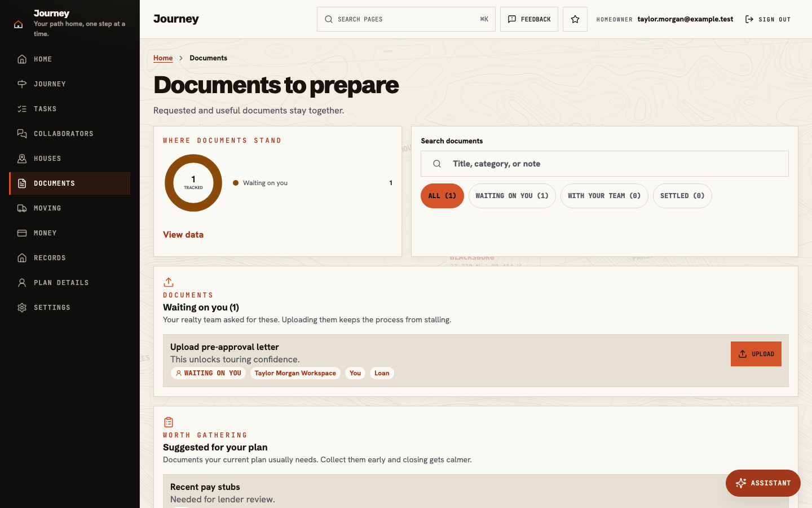Filter by Waiting on You (1)
This screenshot has width=812, height=508.
[x=512, y=196]
